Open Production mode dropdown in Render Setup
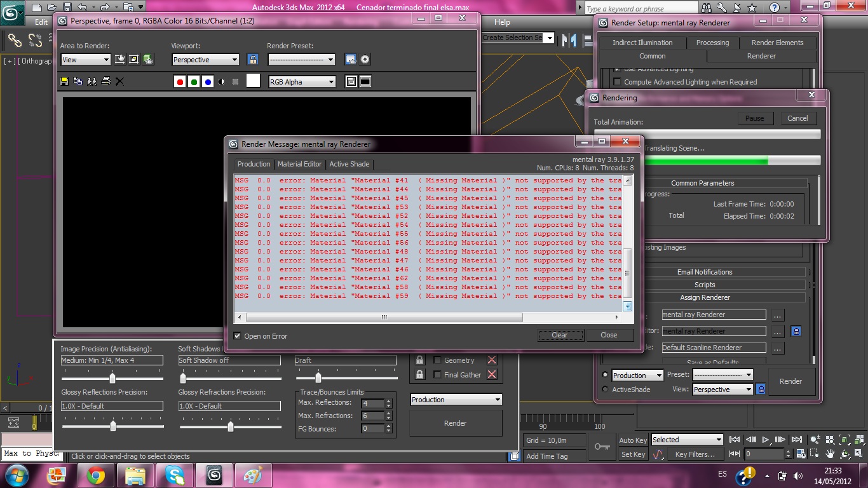 [x=637, y=376]
